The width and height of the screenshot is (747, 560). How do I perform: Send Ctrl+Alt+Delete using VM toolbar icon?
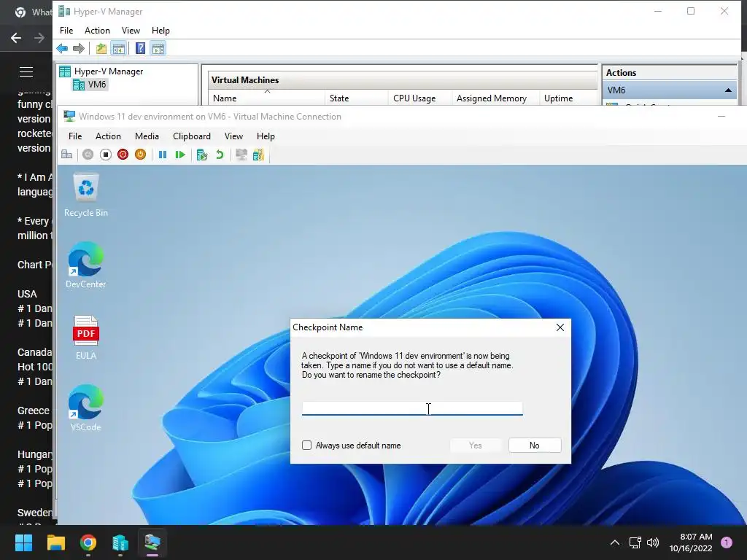coord(66,155)
